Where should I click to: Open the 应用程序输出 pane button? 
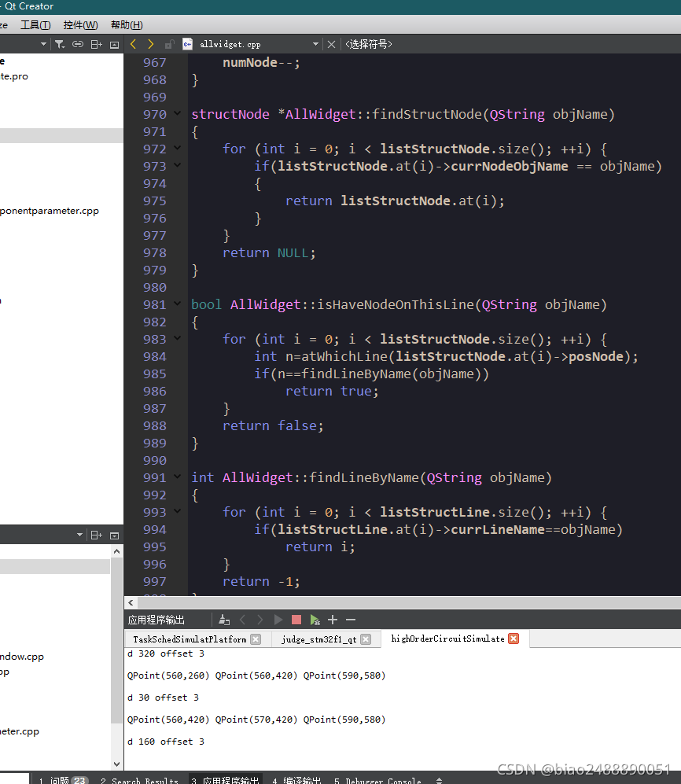point(226,780)
